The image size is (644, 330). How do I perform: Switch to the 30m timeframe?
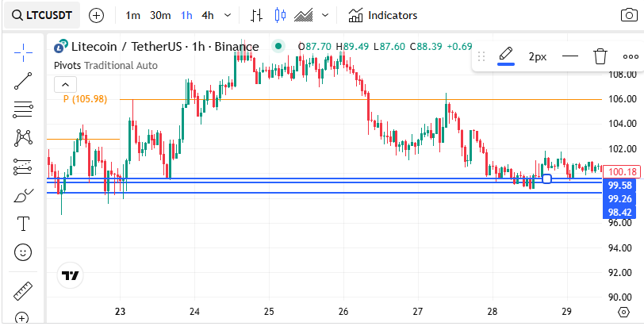(x=160, y=16)
